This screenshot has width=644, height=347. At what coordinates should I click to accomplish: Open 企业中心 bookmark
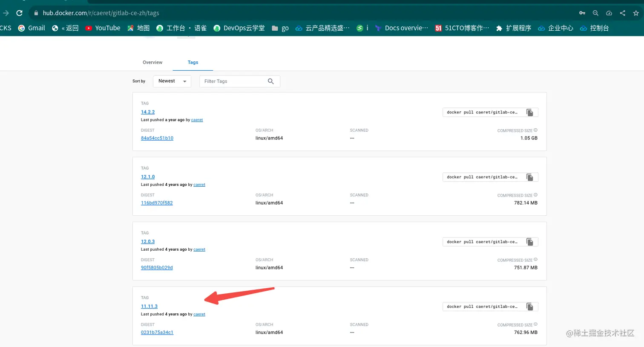coord(555,28)
